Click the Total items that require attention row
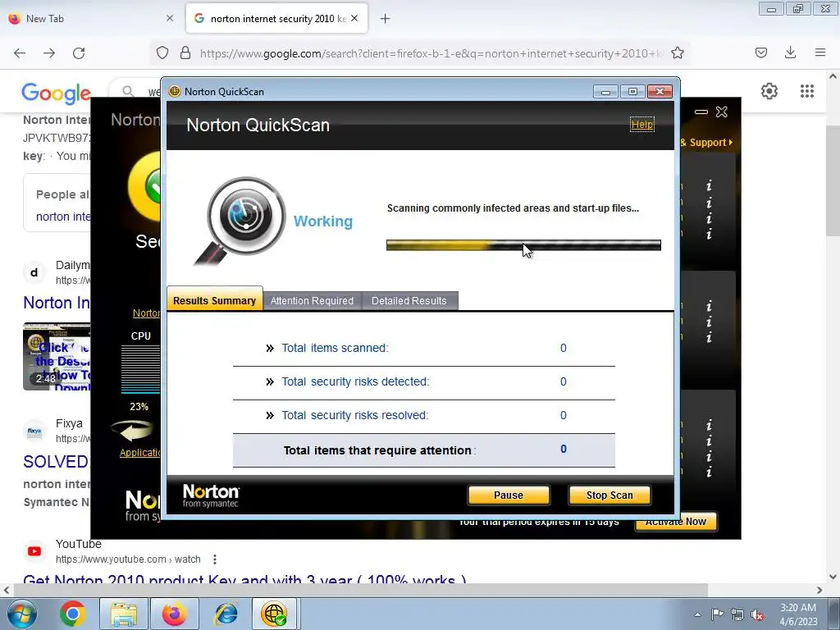The width and height of the screenshot is (840, 630). (x=424, y=450)
